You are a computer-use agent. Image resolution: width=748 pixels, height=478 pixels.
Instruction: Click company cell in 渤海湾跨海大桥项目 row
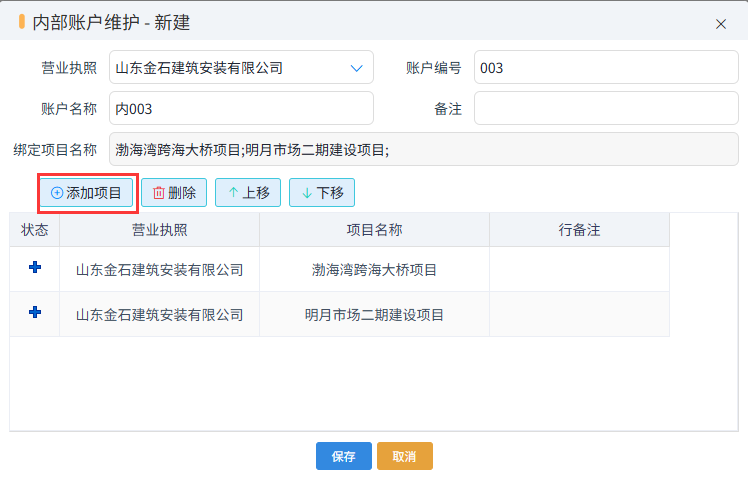click(160, 270)
